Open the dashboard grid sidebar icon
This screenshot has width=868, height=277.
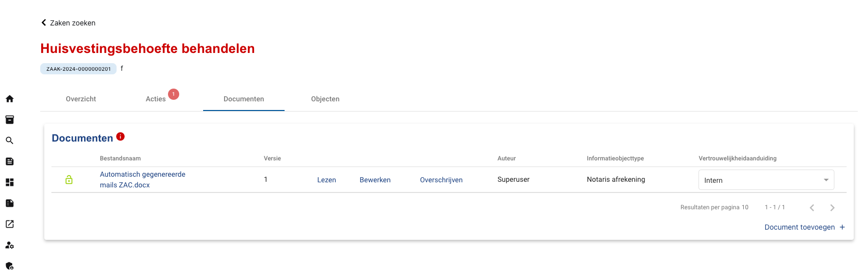click(10, 182)
